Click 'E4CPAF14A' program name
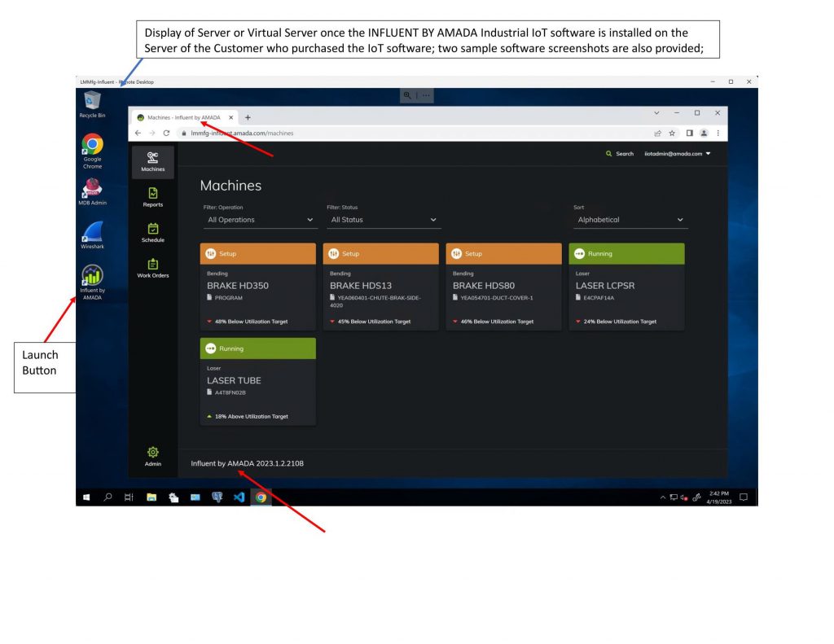Image resolution: width=834 pixels, height=644 pixels. pyautogui.click(x=599, y=298)
